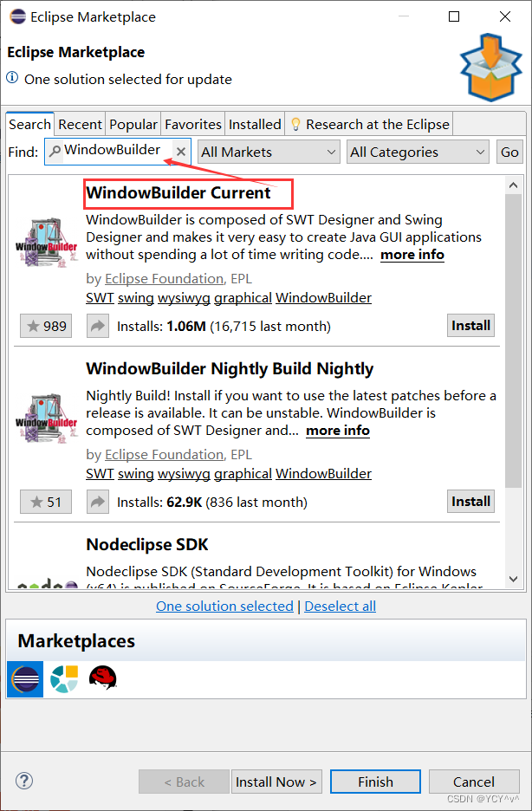Click WindowBuilder Nightly Build logo thumbnail
Screen dimensions: 532x811
[x=47, y=420]
